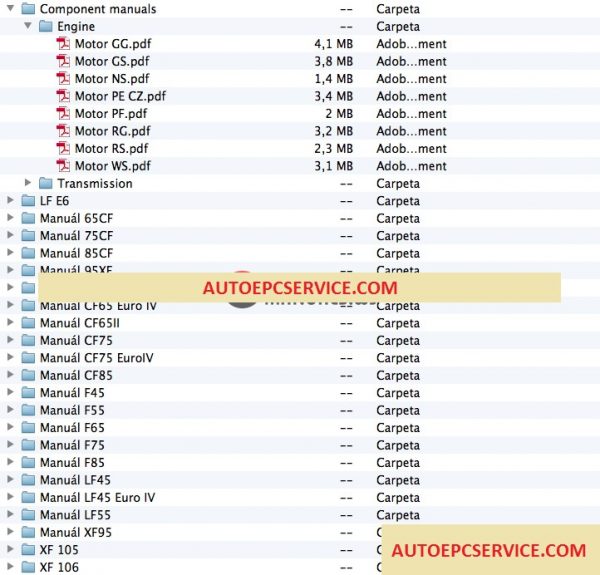
Task: Click the Motor PF.pdf PDF icon
Action: (63, 113)
